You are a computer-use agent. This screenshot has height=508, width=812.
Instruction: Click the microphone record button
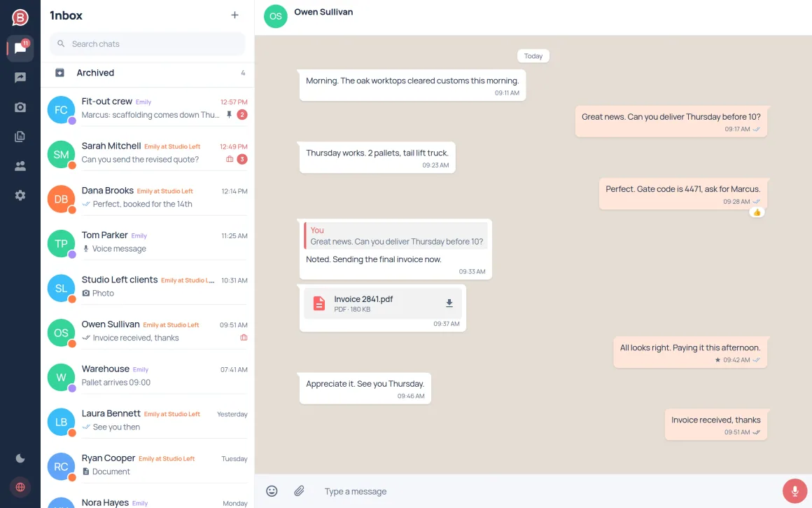click(795, 491)
